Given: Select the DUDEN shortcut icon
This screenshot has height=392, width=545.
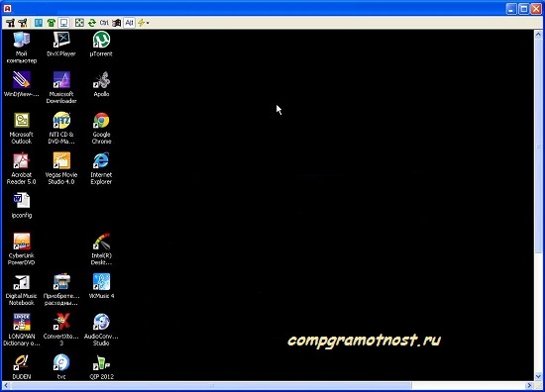Looking at the screenshot, I should pyautogui.click(x=21, y=367).
